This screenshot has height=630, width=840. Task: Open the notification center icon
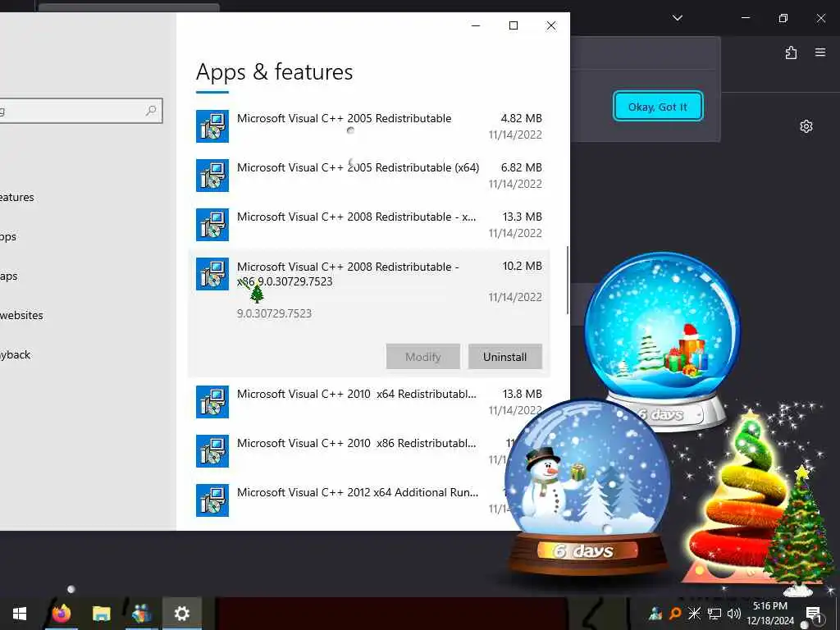point(813,614)
